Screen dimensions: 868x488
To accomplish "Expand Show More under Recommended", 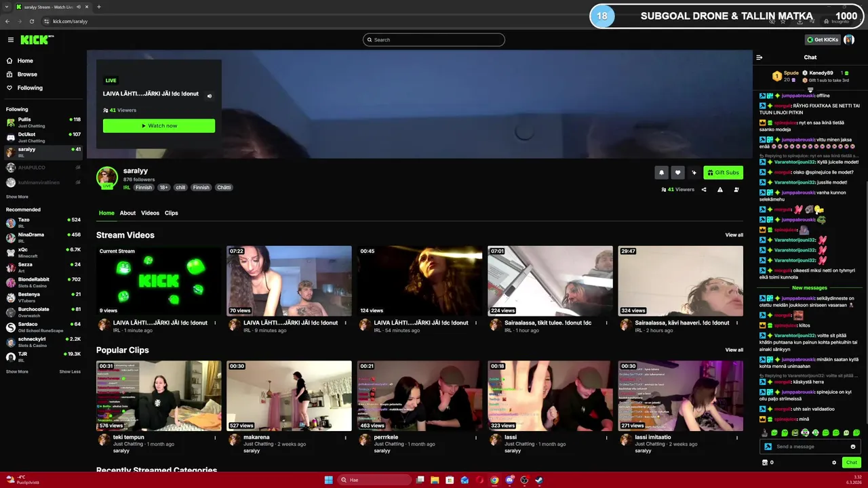I will (17, 371).
